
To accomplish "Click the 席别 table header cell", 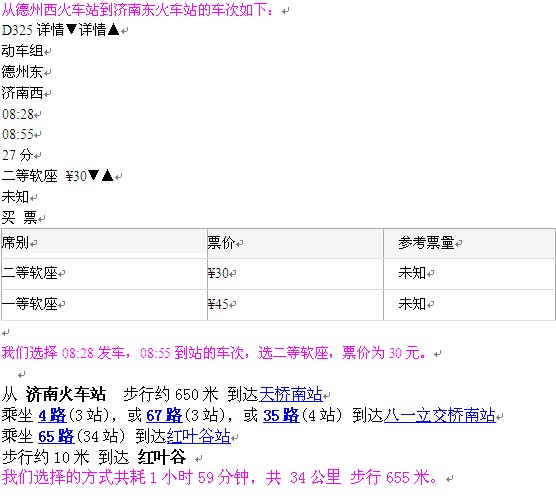I will tap(104, 243).
